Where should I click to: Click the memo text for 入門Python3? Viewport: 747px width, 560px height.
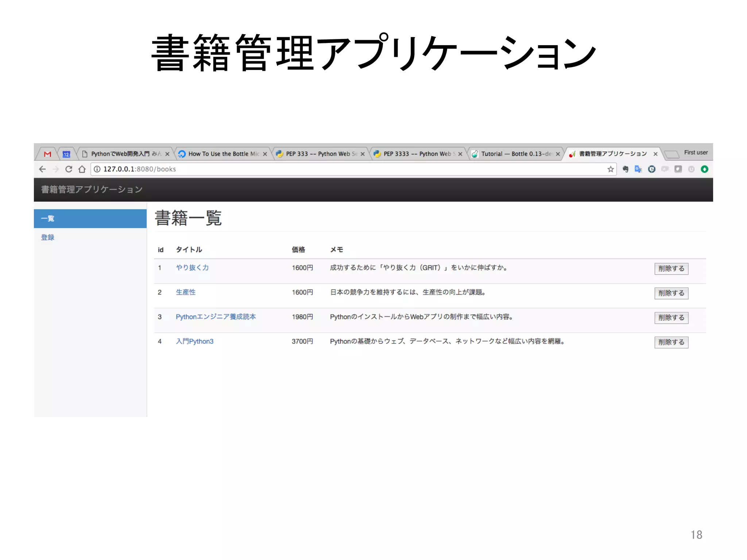(448, 341)
